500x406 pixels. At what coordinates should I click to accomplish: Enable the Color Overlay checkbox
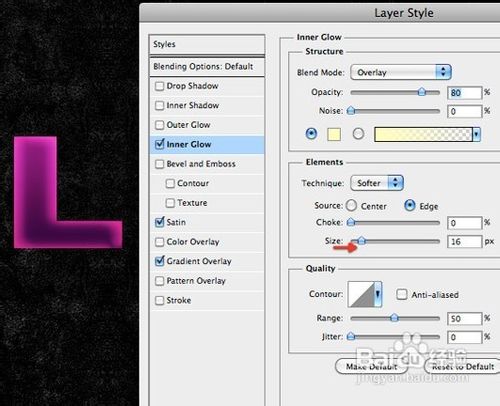159,242
